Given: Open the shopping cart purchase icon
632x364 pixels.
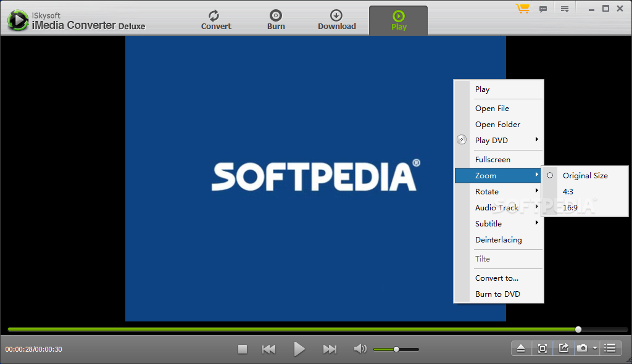Looking at the screenshot, I should (x=522, y=9).
